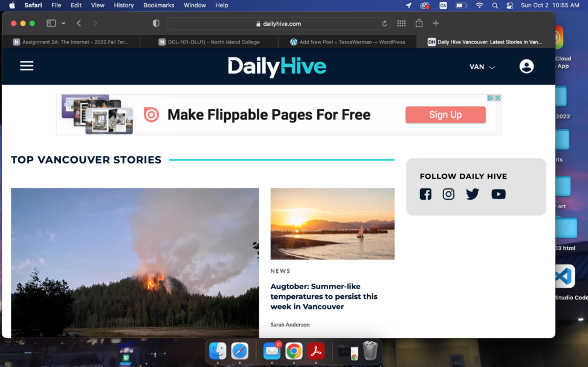Click the Twitter bird icon

(473, 194)
